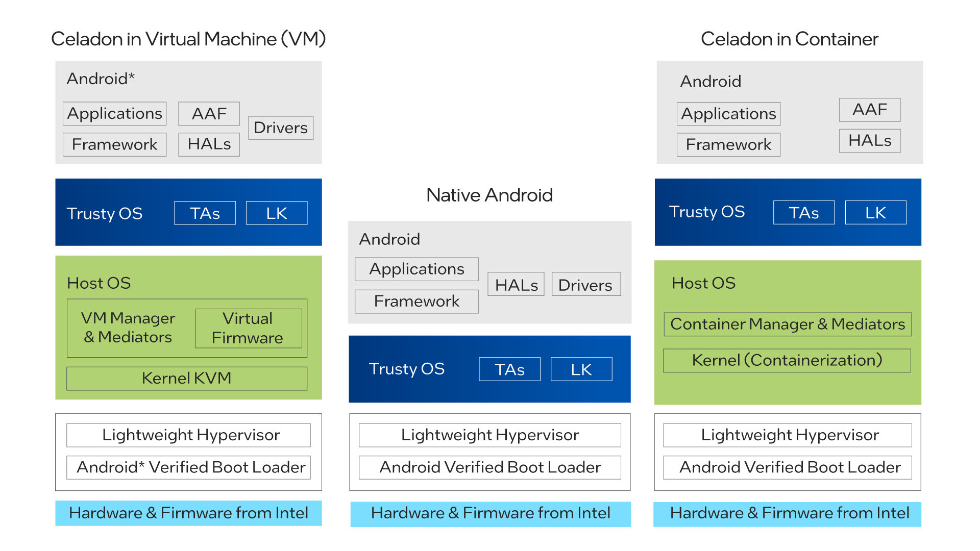Select TAs box in Native Trusty OS

pos(509,369)
